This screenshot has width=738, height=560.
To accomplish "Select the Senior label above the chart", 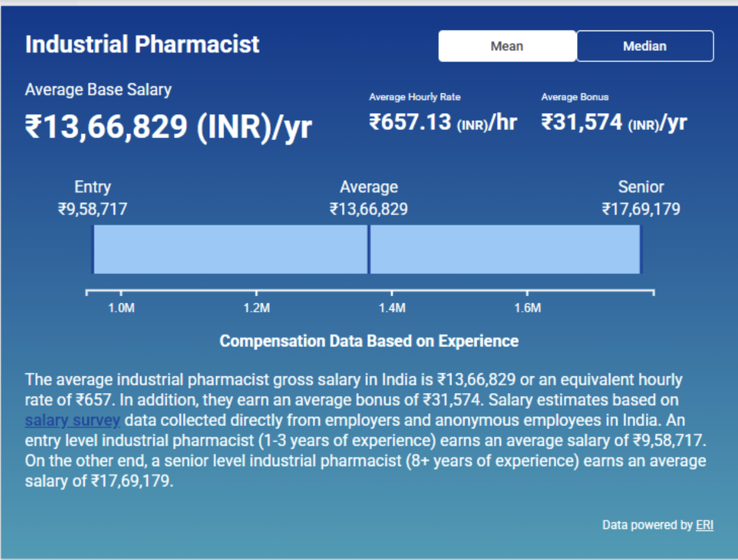I will (x=641, y=187).
